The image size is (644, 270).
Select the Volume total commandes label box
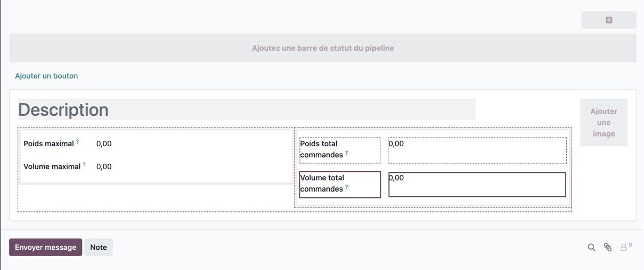[340, 184]
